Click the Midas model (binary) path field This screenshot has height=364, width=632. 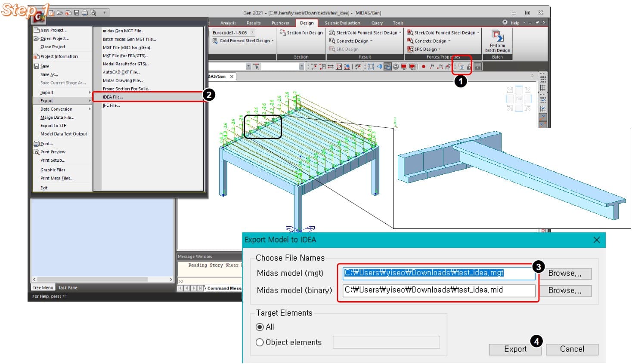[x=439, y=290]
